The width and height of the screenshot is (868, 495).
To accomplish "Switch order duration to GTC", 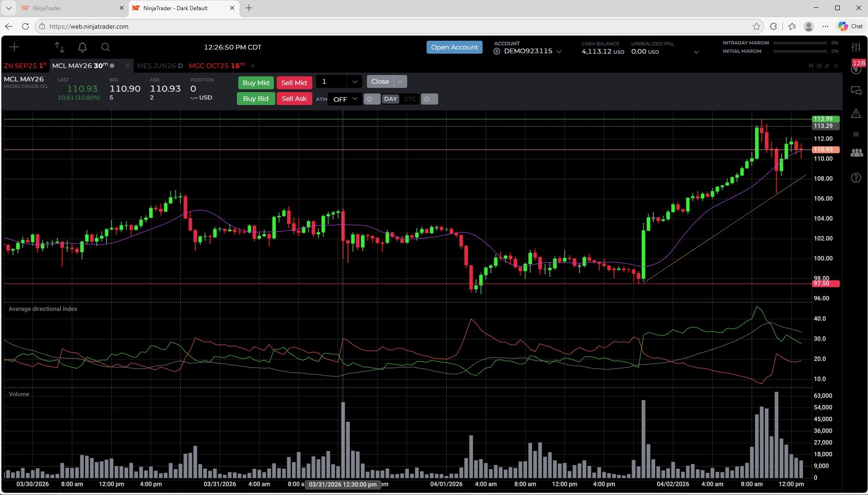I will [x=409, y=99].
